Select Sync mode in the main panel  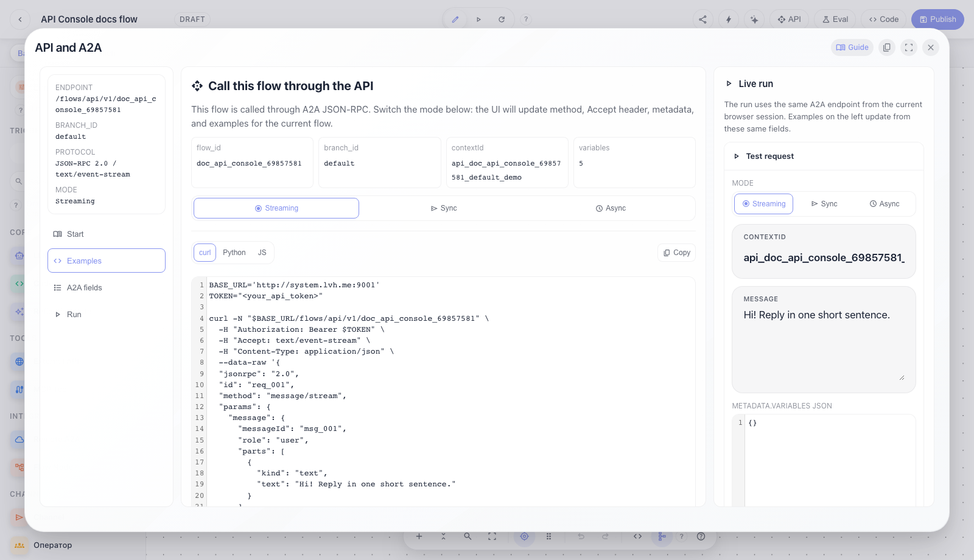pyautogui.click(x=444, y=208)
